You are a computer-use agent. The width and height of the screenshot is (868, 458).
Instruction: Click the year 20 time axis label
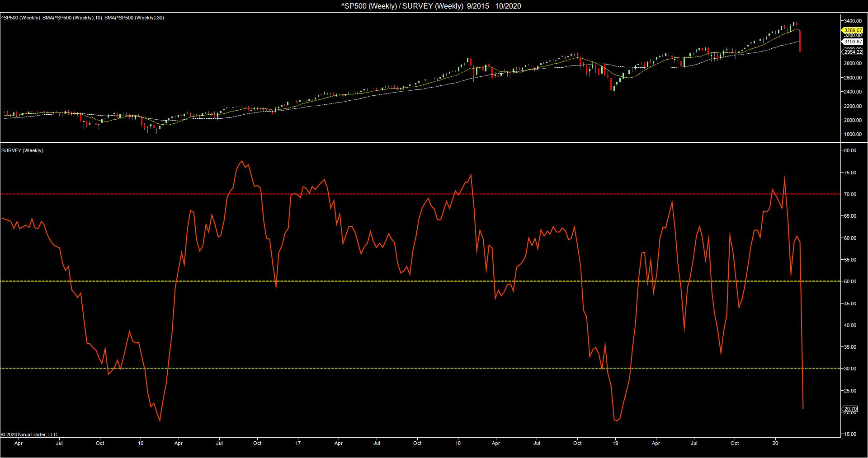point(776,443)
